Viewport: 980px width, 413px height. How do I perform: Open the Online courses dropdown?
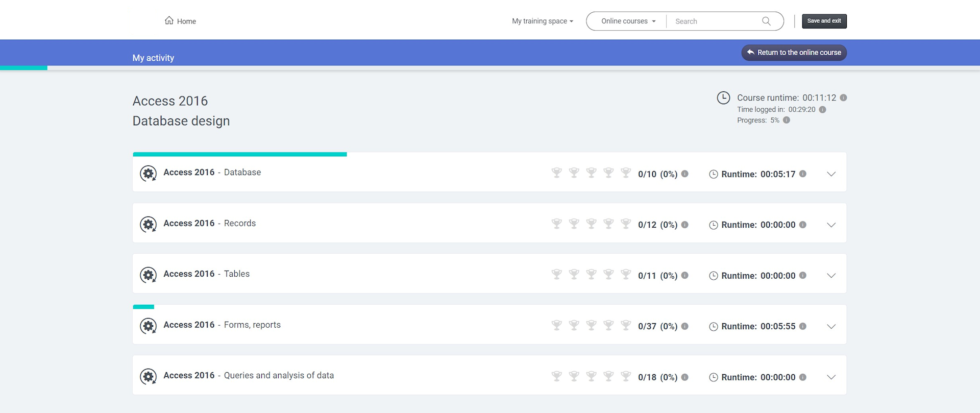click(x=628, y=21)
